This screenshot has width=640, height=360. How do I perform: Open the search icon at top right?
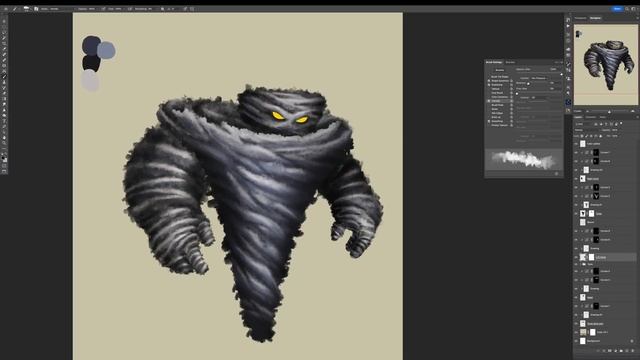point(627,9)
